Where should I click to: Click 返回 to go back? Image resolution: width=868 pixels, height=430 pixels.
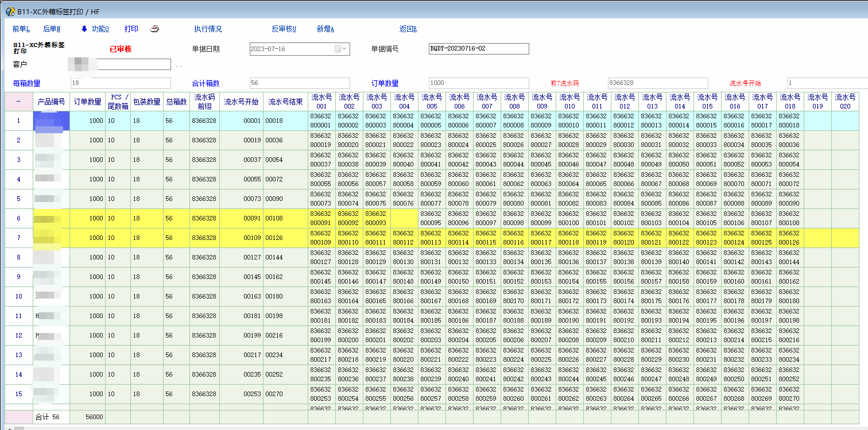[408, 29]
